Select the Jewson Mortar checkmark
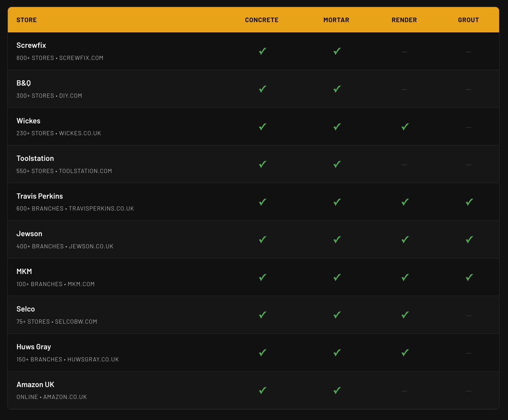 337,240
